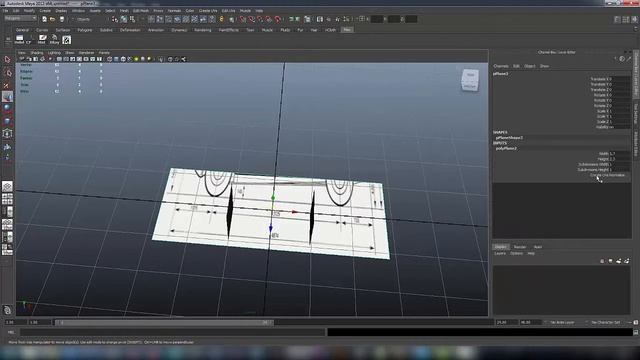Activate the Rotate tool in toolbox
Image resolution: width=640 pixels, height=360 pixels.
coord(7,108)
